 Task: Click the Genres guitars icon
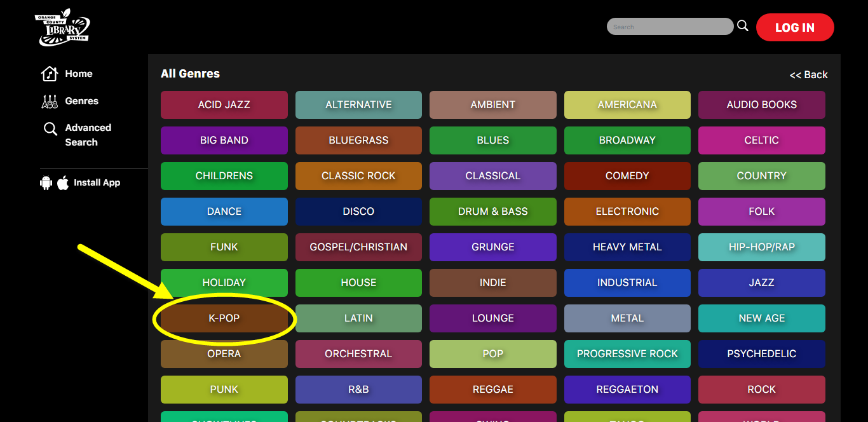point(50,101)
